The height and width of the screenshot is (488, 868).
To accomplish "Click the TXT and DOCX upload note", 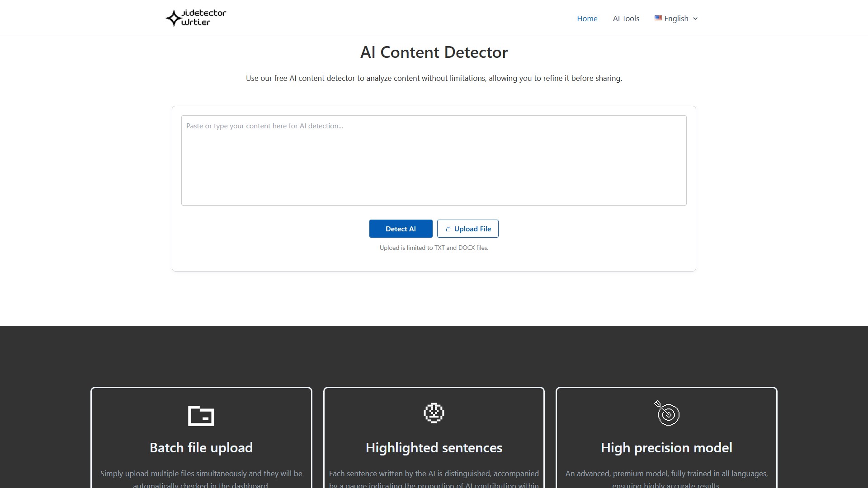I will tap(434, 248).
